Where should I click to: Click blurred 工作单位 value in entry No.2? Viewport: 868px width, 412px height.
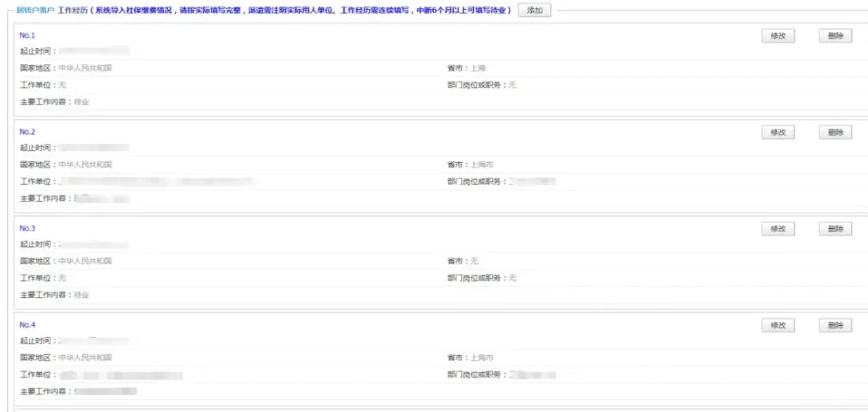pos(159,182)
